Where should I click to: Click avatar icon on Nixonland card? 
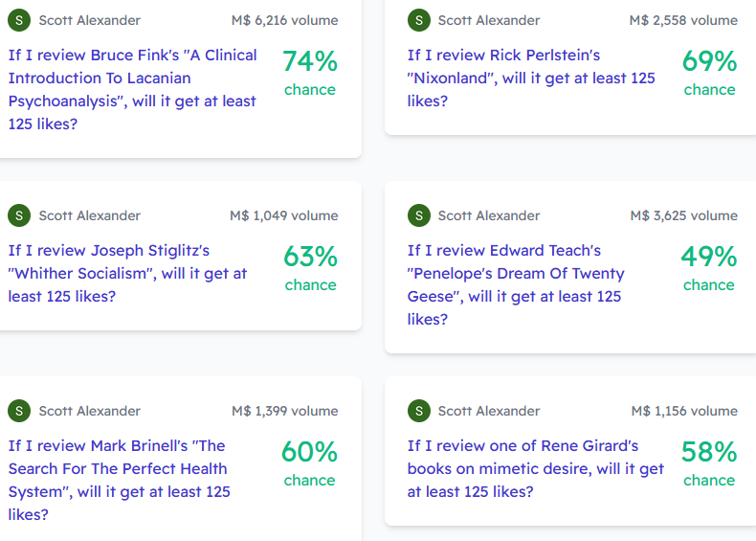coord(419,20)
